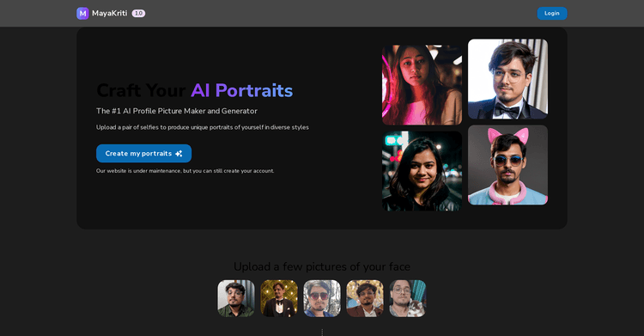The height and width of the screenshot is (336, 644).
Task: Select the sample selfie with brown blazer
Action: click(365, 298)
